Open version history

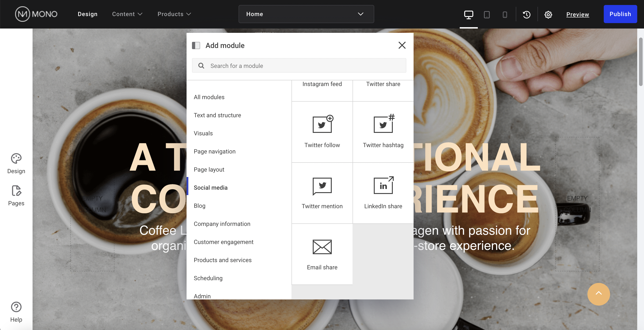[526, 14]
